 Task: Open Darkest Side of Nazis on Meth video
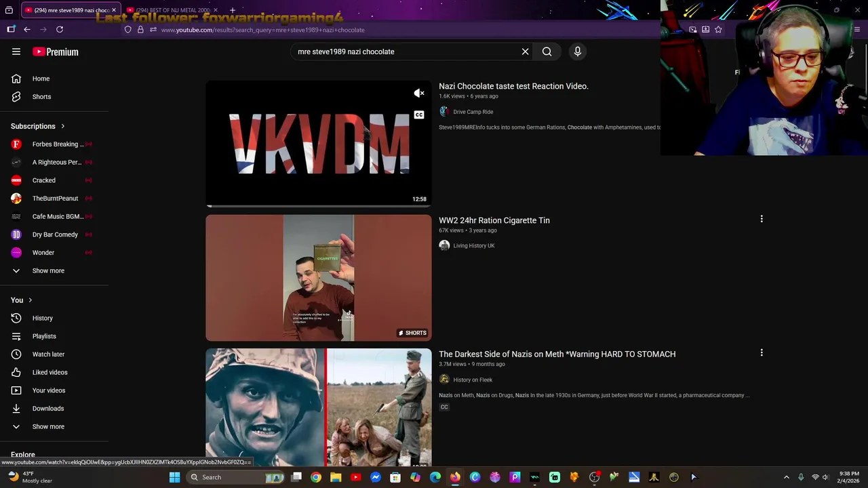point(557,354)
